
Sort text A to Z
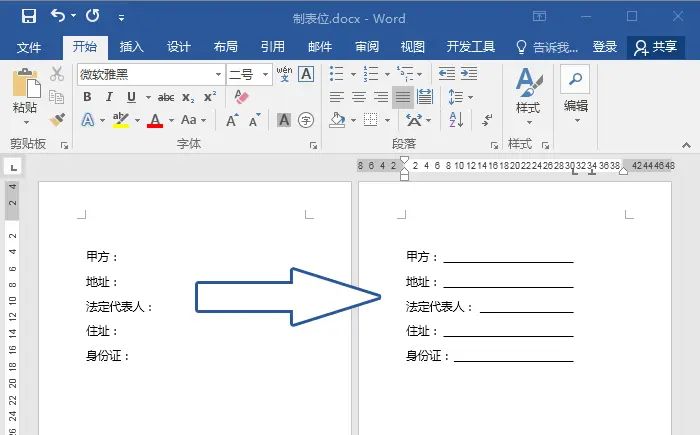tap(456, 120)
